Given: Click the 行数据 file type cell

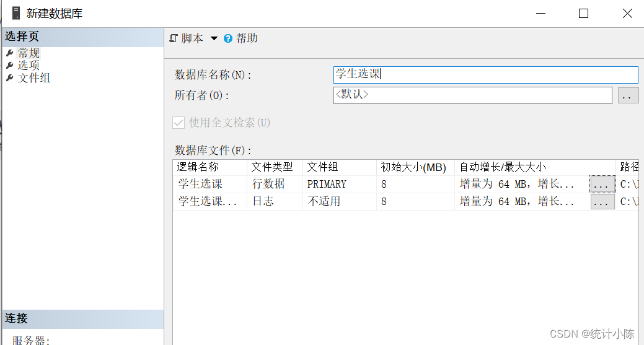Looking at the screenshot, I should [275, 184].
